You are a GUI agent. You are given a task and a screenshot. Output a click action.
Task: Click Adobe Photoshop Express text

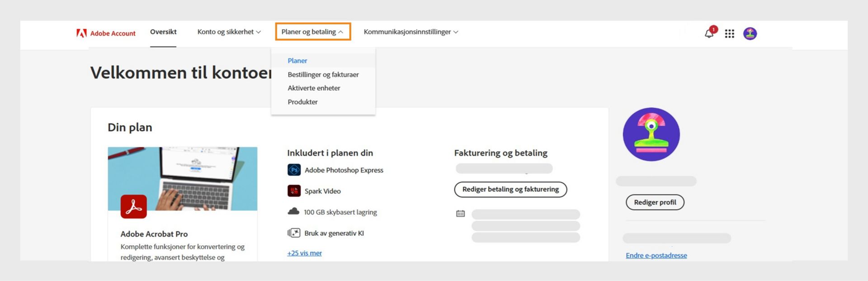click(x=344, y=170)
